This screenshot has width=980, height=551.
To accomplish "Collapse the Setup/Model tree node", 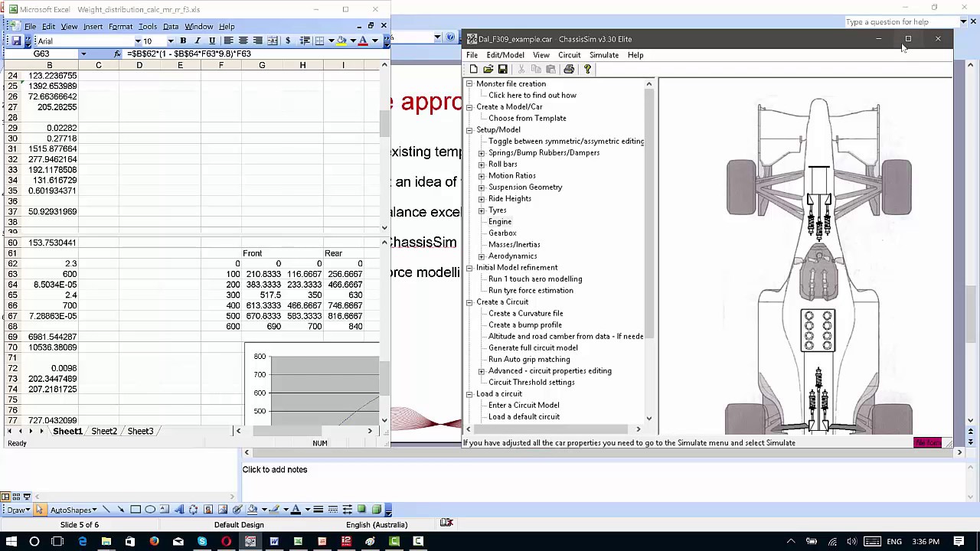I will 469,130.
